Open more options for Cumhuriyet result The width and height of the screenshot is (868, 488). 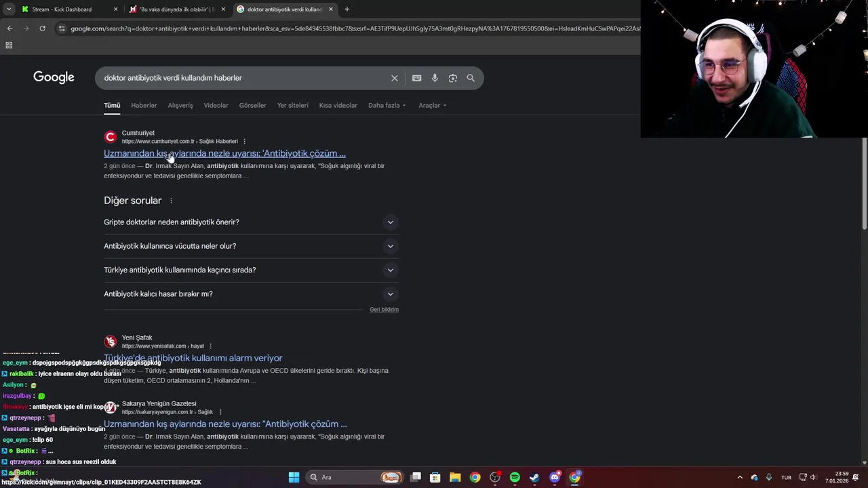[x=245, y=142]
